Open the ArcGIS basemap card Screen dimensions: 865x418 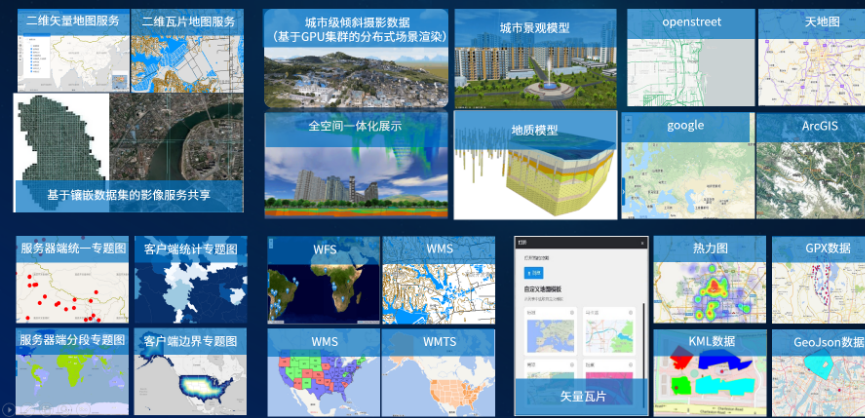click(x=811, y=166)
